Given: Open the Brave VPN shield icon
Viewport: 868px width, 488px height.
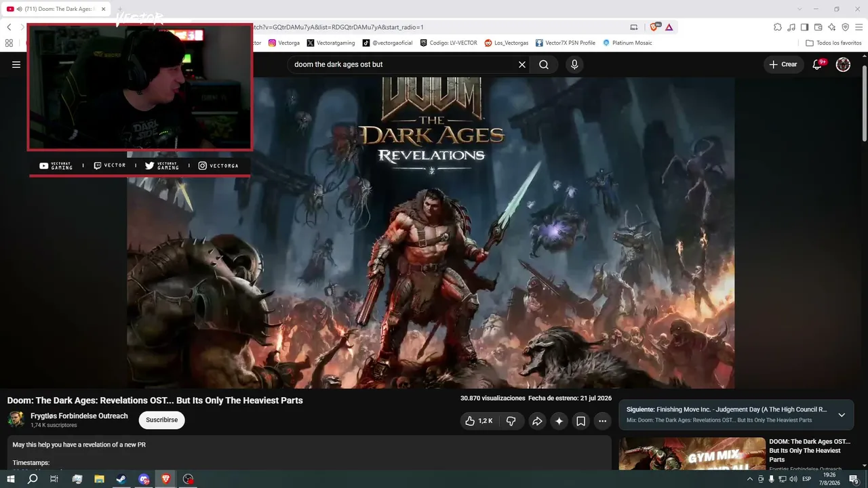Looking at the screenshot, I should pos(845,27).
